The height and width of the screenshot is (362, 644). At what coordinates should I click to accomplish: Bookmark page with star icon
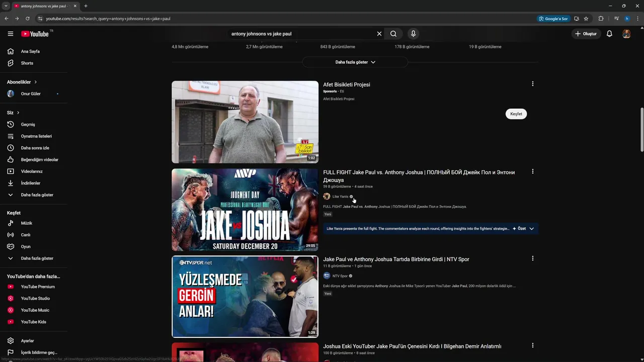click(x=586, y=19)
